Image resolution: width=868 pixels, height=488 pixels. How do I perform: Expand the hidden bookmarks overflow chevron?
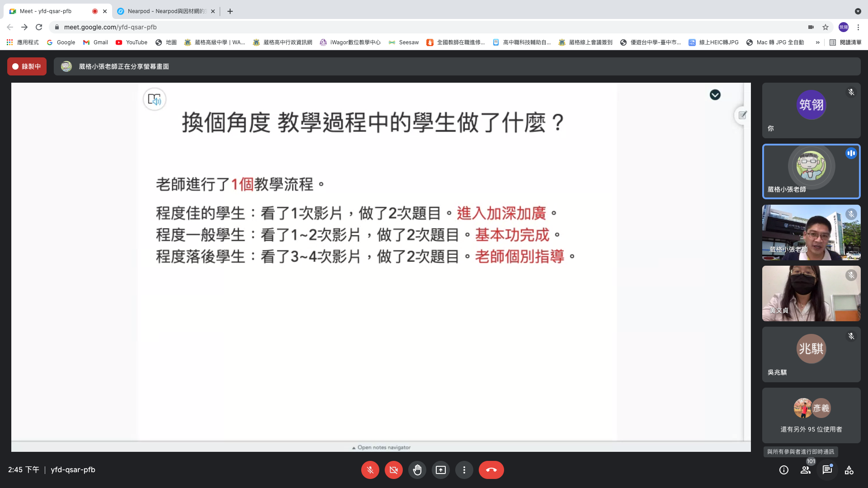coord(817,42)
